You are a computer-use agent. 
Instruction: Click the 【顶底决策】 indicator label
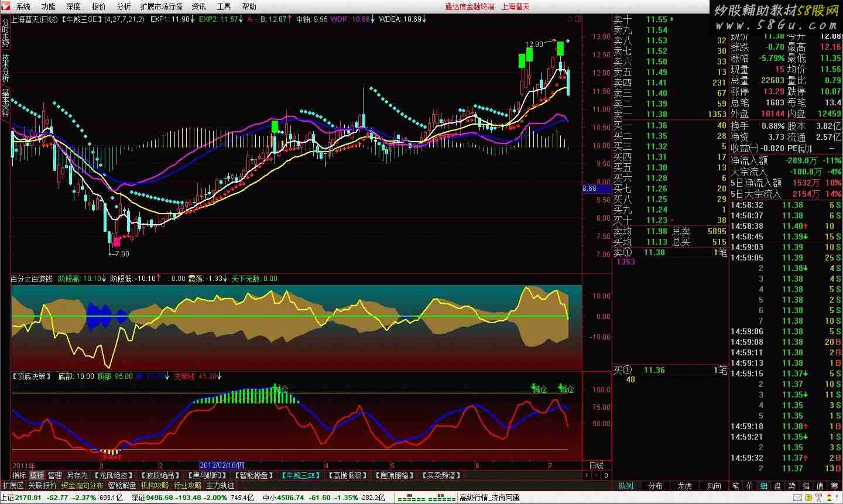click(x=32, y=376)
